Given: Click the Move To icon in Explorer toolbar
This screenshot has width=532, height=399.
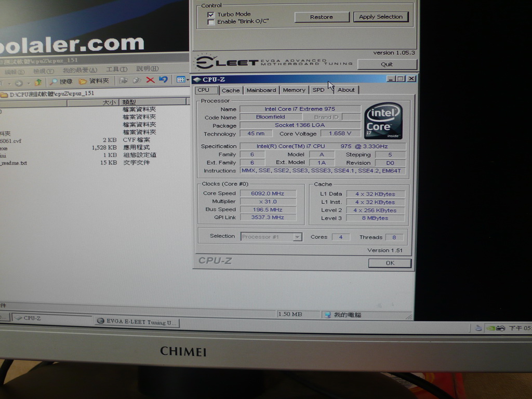Looking at the screenshot, I should [x=124, y=81].
